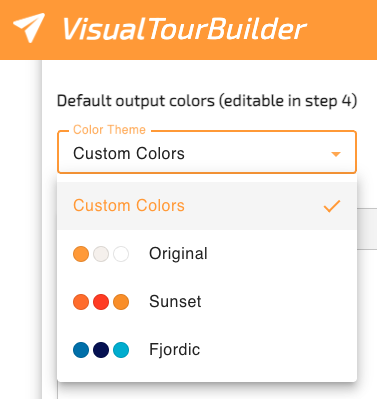This screenshot has width=377, height=399.
Task: Click Sunset's third amber dot
Action: (x=121, y=302)
